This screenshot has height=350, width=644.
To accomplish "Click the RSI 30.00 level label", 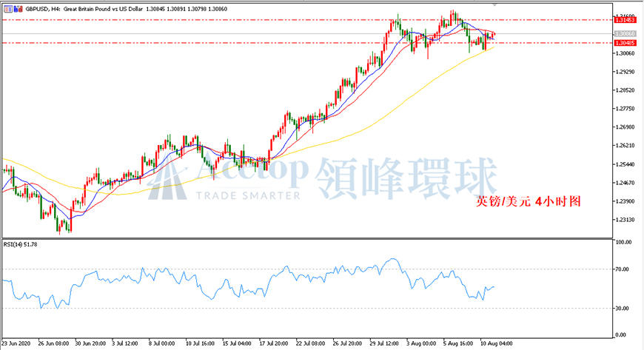I will coord(623,309).
